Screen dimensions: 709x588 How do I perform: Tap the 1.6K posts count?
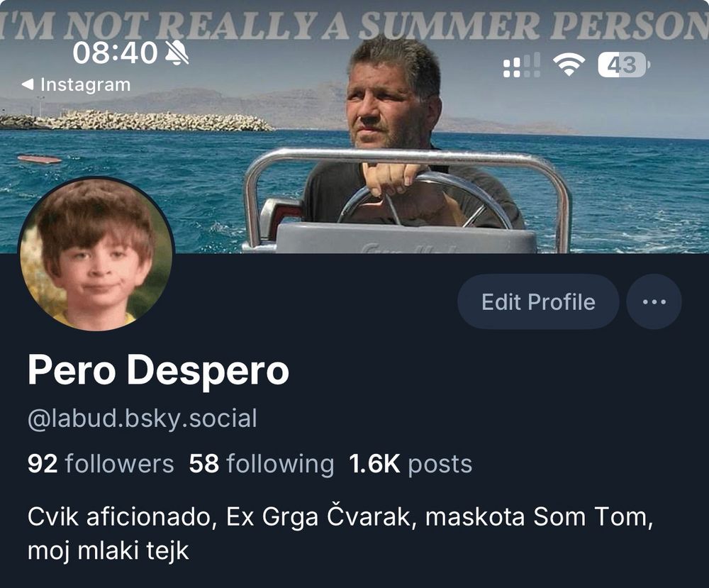pos(411,464)
